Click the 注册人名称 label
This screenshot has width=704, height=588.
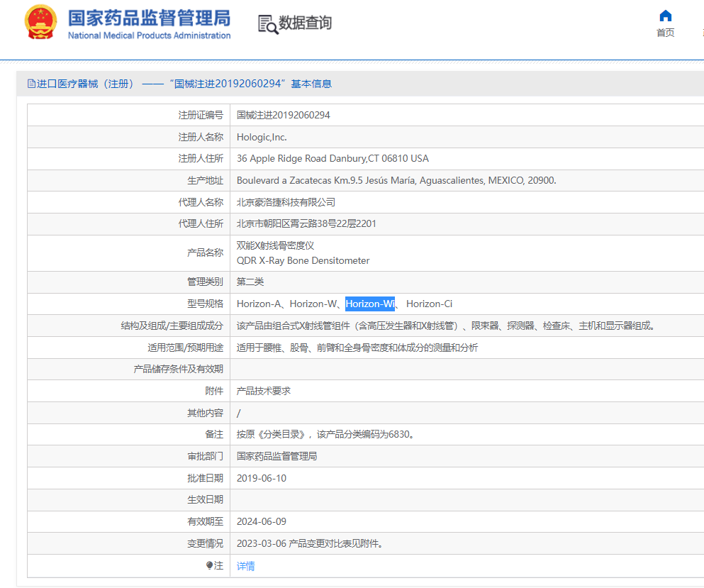(201, 137)
